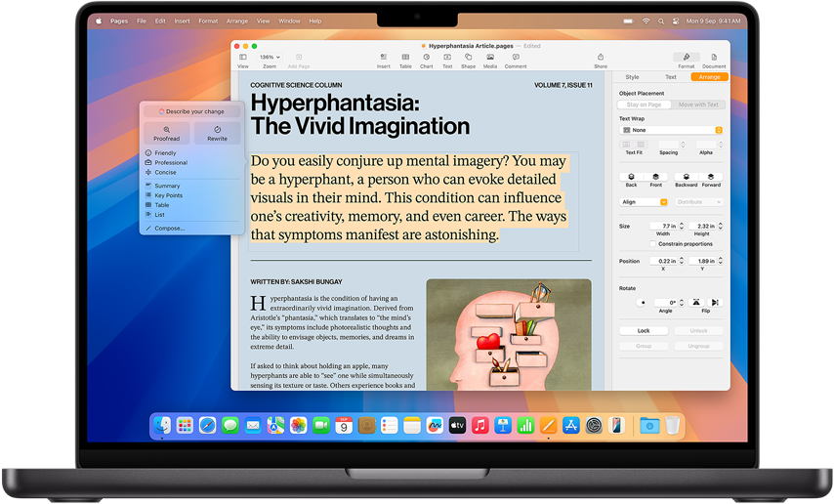834x504 pixels.
Task: Enable Constrain proportions checkbox
Action: pyautogui.click(x=653, y=244)
